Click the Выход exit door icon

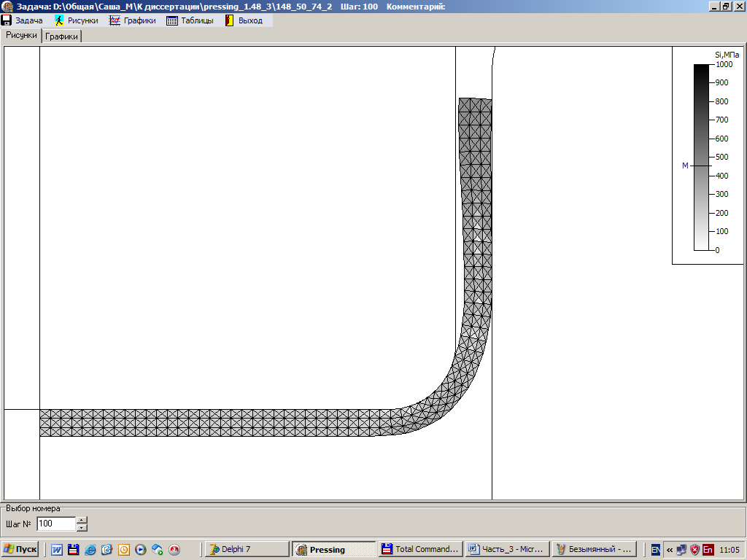point(229,20)
